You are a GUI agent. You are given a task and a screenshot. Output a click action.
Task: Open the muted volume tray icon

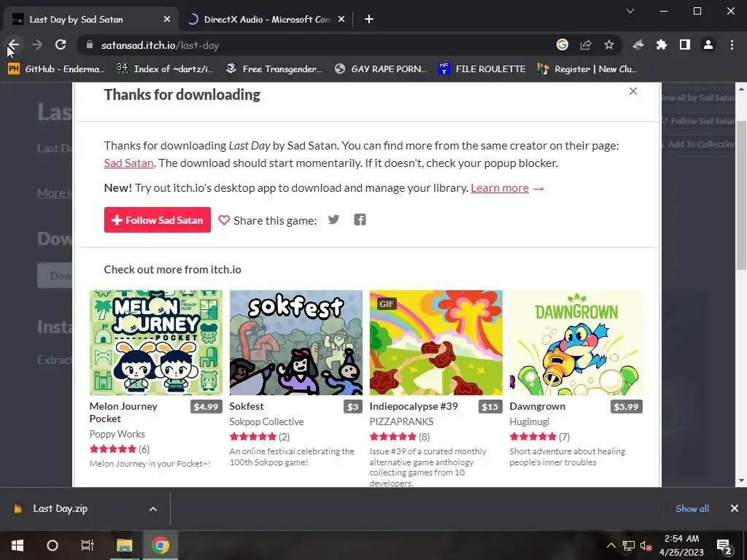point(646,545)
